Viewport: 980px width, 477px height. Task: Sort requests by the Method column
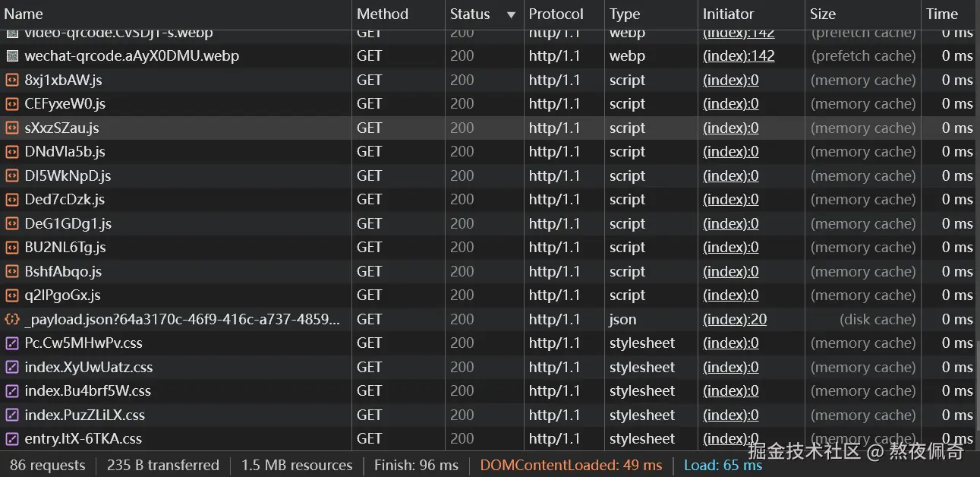[382, 14]
